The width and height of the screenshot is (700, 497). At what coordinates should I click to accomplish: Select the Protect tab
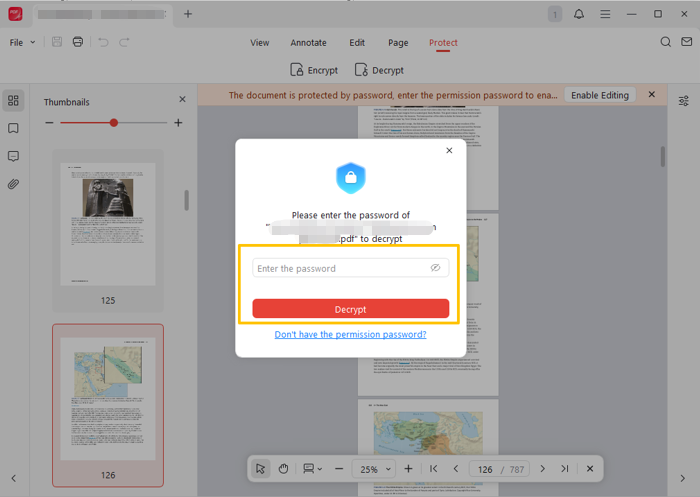443,43
